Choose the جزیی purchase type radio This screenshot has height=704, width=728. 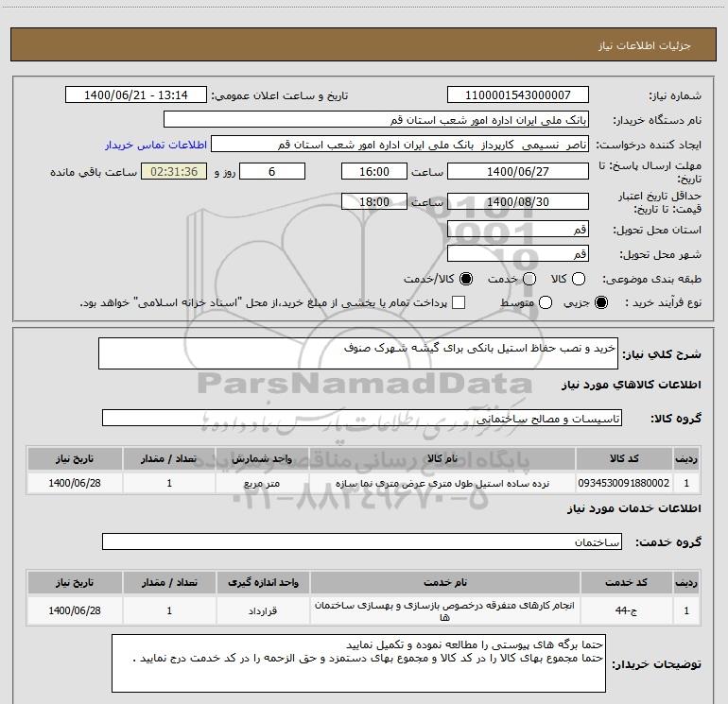601,302
